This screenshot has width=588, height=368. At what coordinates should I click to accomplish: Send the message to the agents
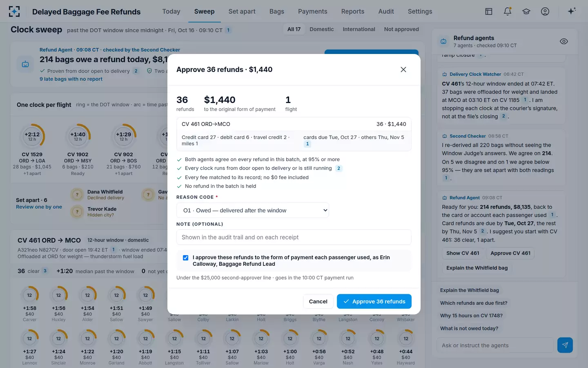tap(565, 345)
